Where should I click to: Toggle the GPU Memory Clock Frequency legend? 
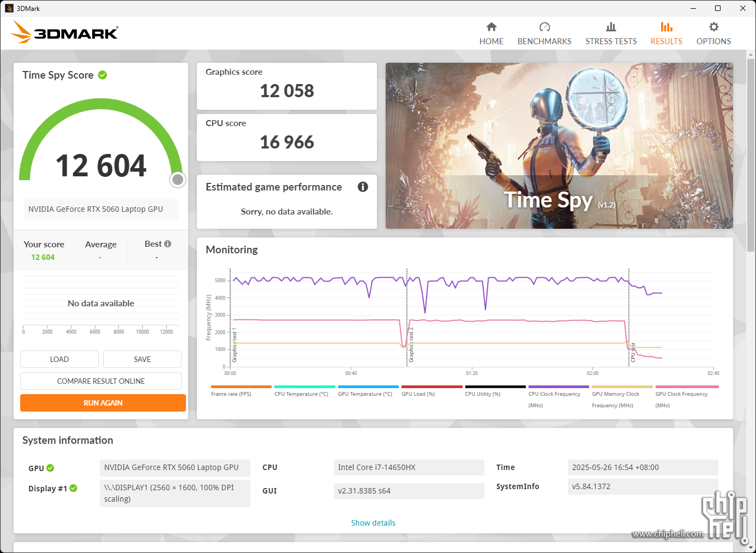click(622, 399)
